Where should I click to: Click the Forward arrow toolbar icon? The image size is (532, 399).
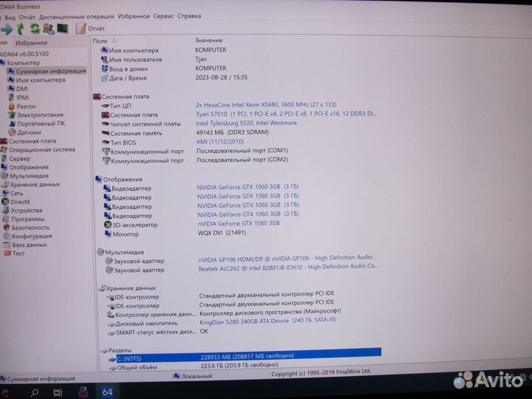pos(7,30)
